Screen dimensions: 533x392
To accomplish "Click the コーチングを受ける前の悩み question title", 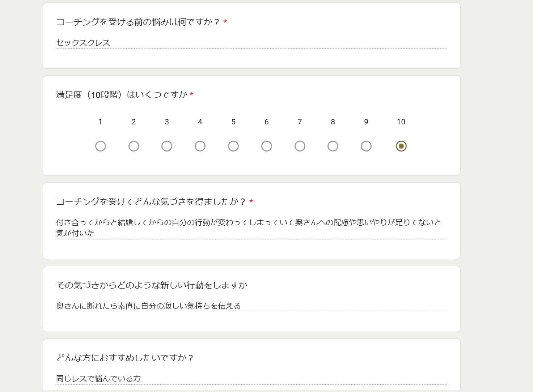I will (x=138, y=22).
